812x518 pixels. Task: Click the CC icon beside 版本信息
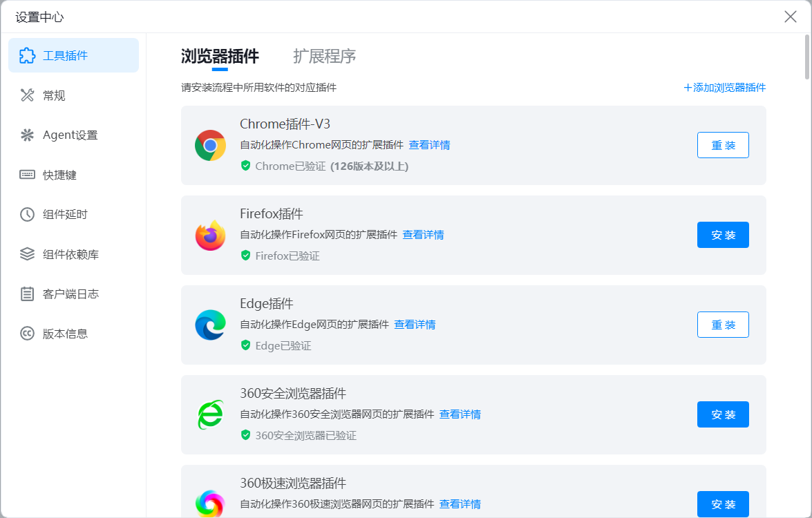point(27,334)
